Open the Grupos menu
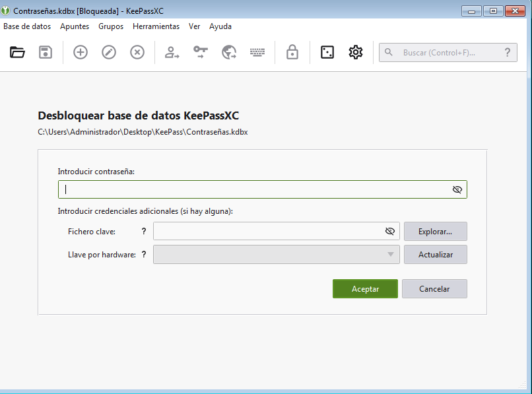The width and height of the screenshot is (532, 394). tap(111, 26)
